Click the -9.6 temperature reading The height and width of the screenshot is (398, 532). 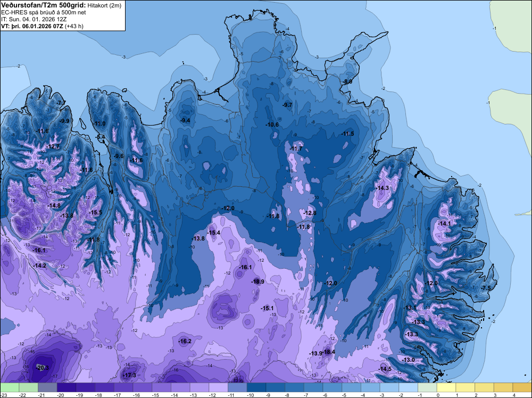point(119,156)
